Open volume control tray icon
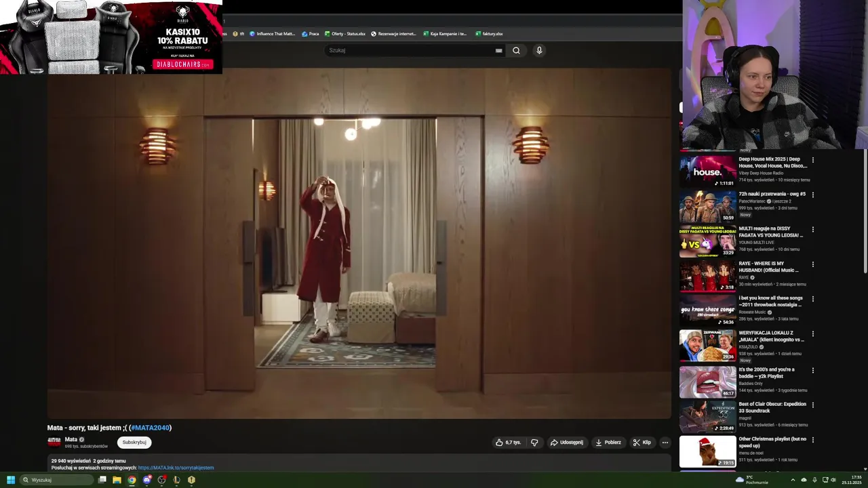This screenshot has width=868, height=488. click(x=833, y=480)
